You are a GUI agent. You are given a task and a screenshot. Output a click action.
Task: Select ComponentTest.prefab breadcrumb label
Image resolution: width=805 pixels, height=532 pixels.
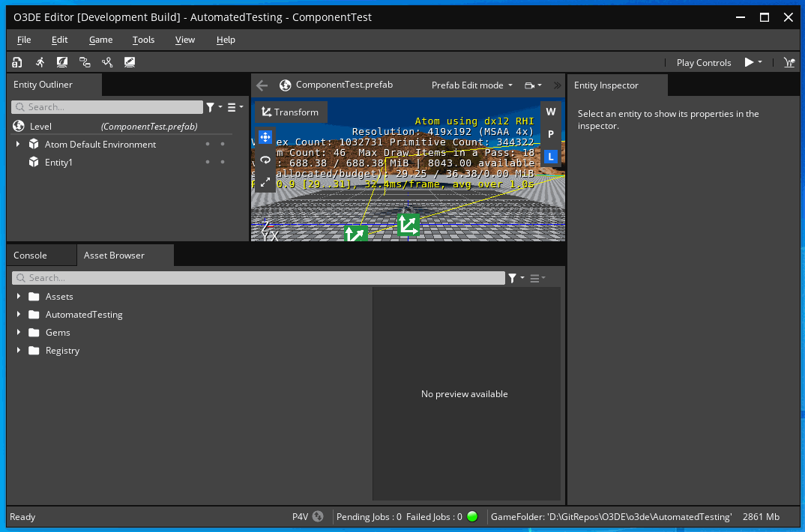click(344, 85)
